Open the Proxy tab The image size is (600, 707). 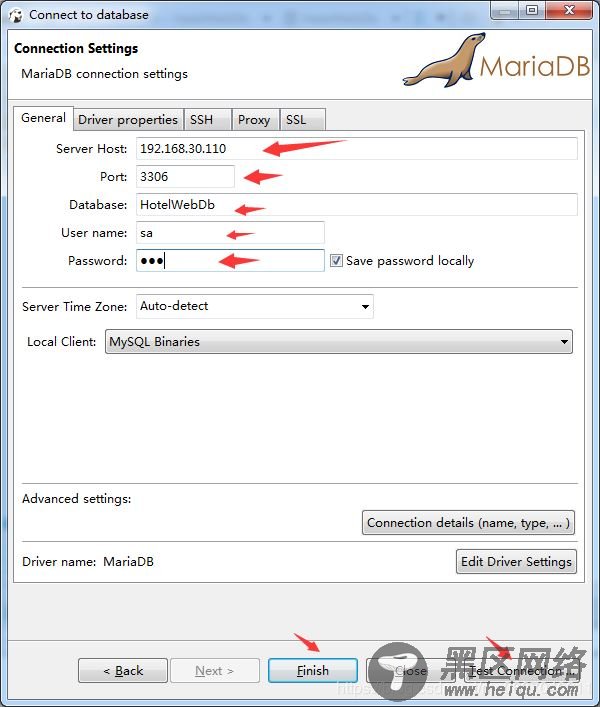point(256,120)
